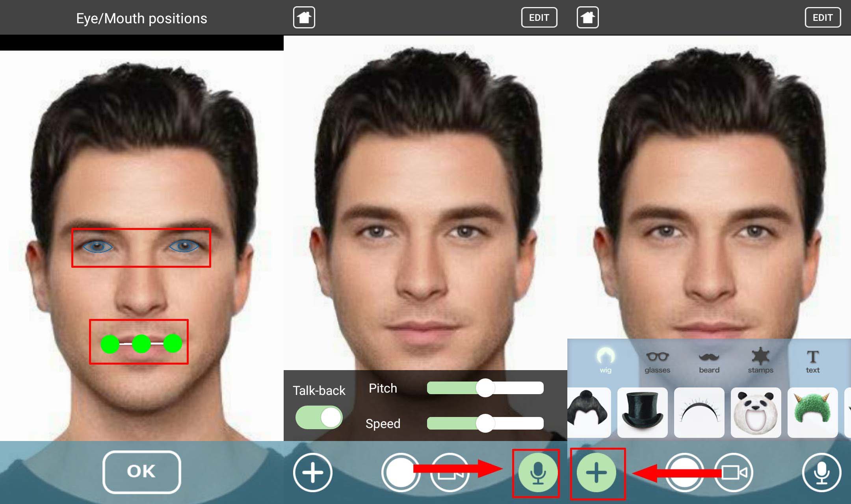Tap the OK button on Eye/Mouth positions screen

141,472
